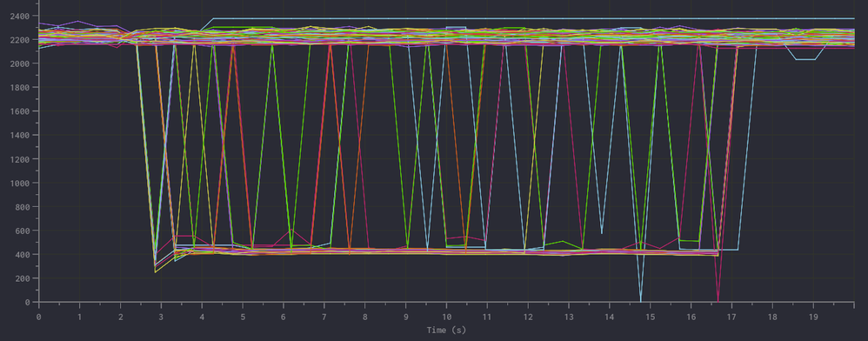Click the 7 tick label on time axis
868x341 pixels.
pyautogui.click(x=324, y=318)
